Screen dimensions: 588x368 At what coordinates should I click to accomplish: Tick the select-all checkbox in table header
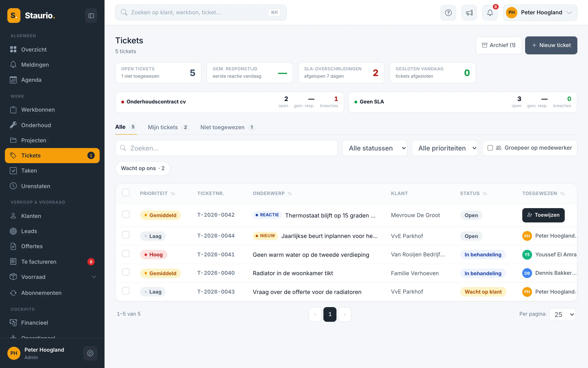[126, 193]
